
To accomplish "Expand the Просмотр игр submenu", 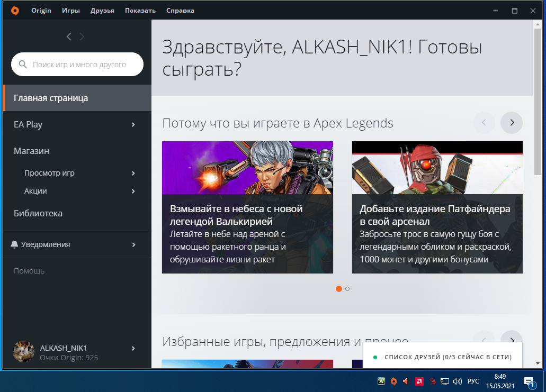I will [x=133, y=173].
